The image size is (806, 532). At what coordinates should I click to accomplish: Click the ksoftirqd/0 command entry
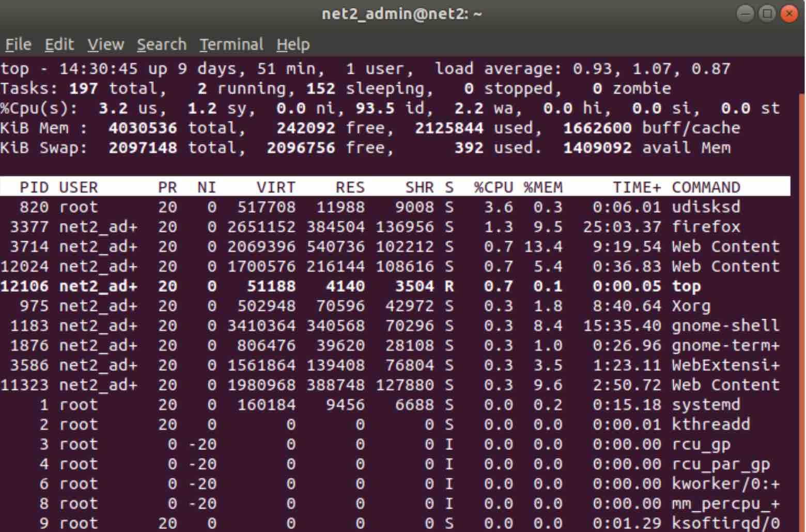[x=725, y=523]
